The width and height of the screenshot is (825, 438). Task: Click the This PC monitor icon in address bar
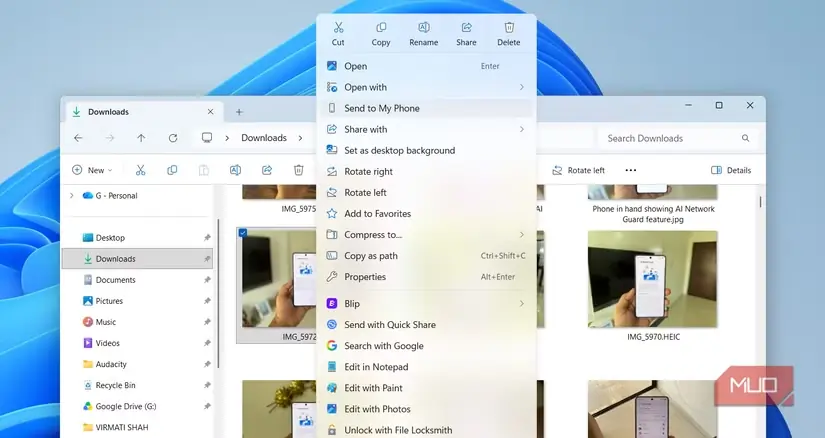pos(207,138)
